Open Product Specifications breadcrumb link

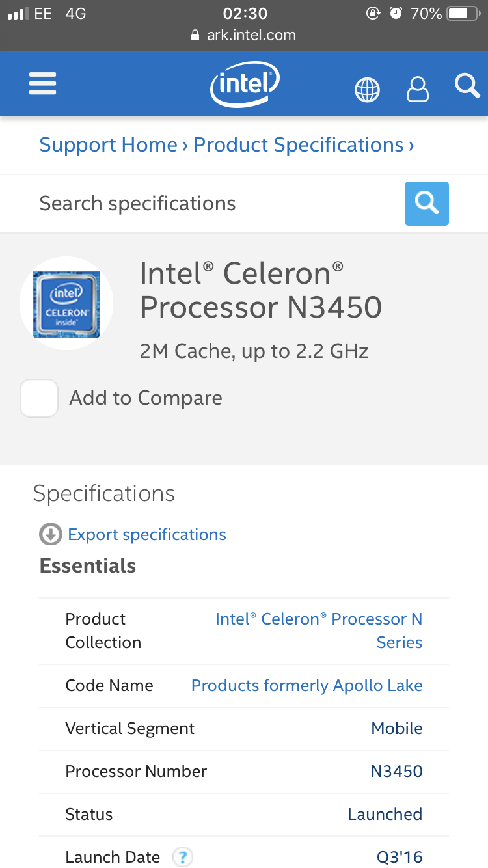click(x=299, y=145)
